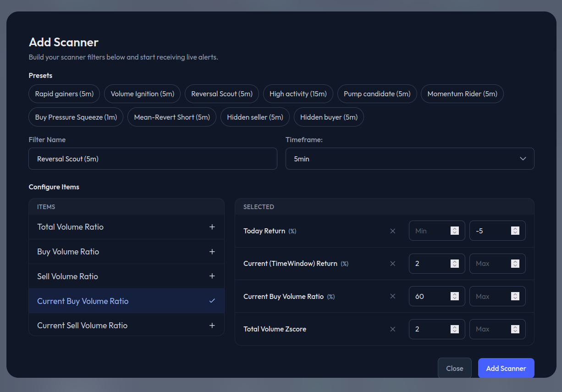Select the Rapid gainers (5m) preset
Screen dimensions: 562x392
point(64,94)
